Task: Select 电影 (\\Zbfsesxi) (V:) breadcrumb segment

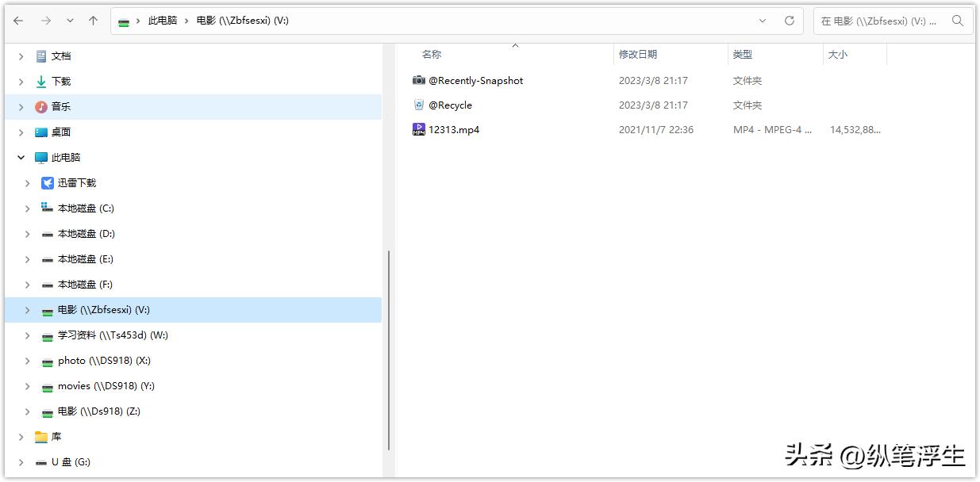Action: 243,21
